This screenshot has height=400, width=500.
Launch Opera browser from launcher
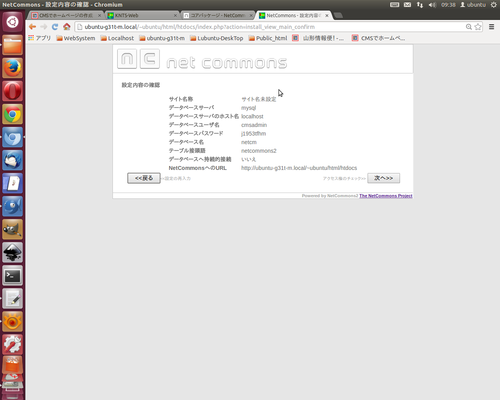point(12,91)
